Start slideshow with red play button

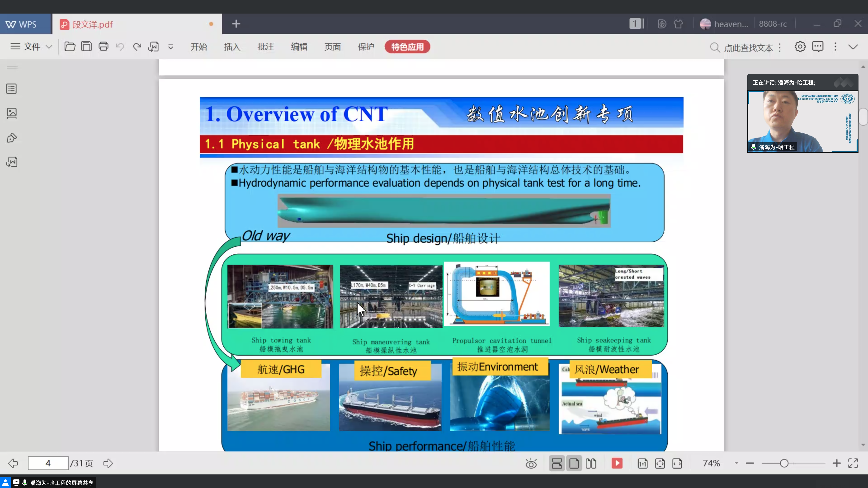pyautogui.click(x=617, y=463)
